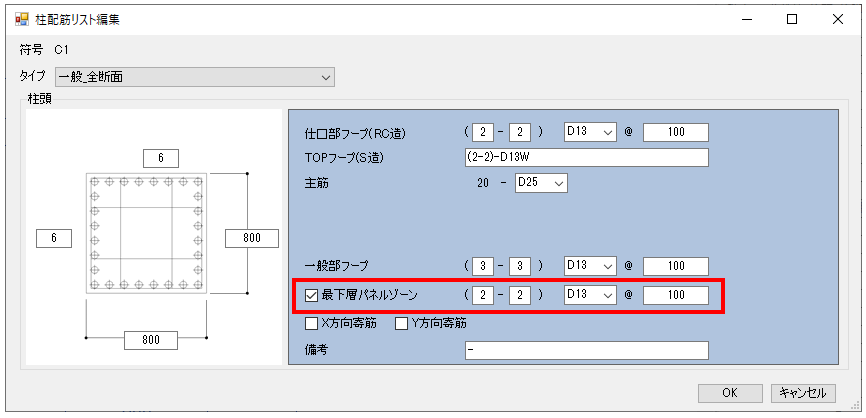The image size is (866, 418).
Task: Click the top bar count field above section
Action: point(161,158)
